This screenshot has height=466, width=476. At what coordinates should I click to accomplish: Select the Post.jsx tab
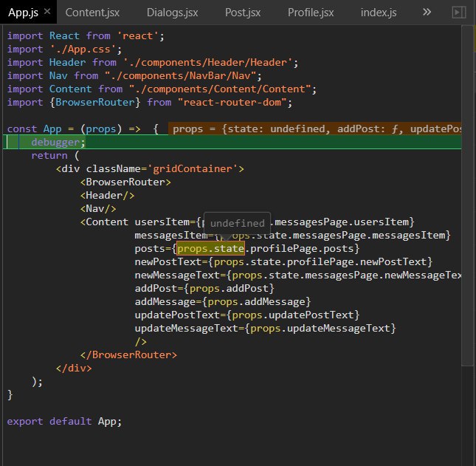click(243, 13)
